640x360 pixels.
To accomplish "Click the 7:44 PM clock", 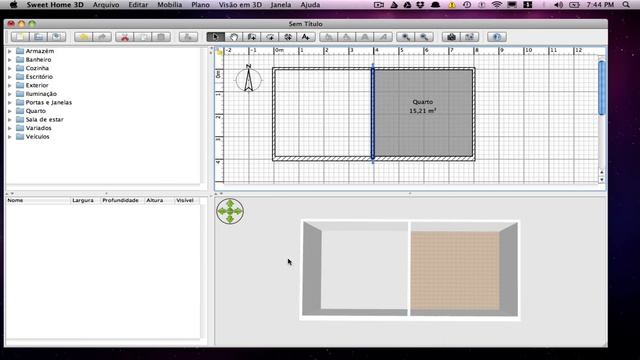I will coord(600,5).
